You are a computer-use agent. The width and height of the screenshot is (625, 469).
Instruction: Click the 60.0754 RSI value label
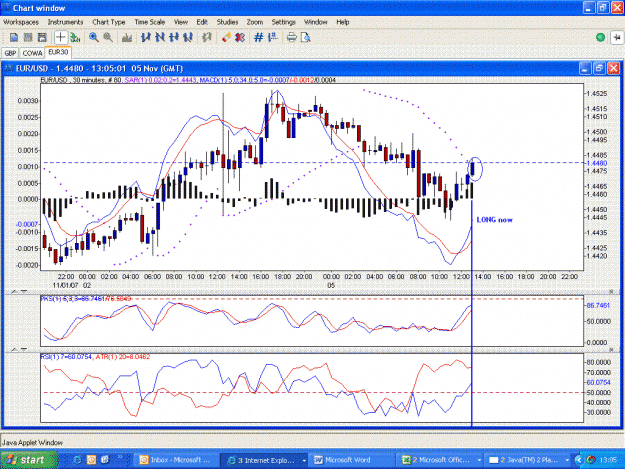coord(598,382)
